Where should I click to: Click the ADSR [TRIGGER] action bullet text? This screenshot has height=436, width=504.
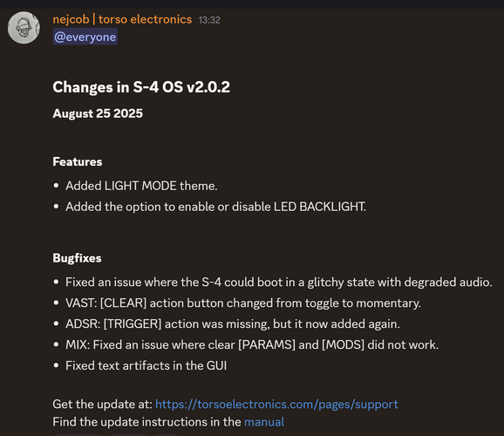pyautogui.click(x=233, y=324)
